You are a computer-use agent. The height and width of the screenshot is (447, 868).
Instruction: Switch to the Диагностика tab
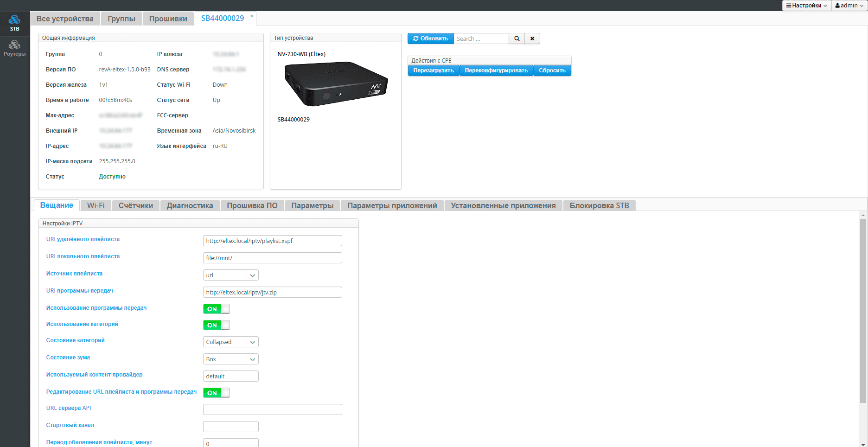click(x=190, y=205)
